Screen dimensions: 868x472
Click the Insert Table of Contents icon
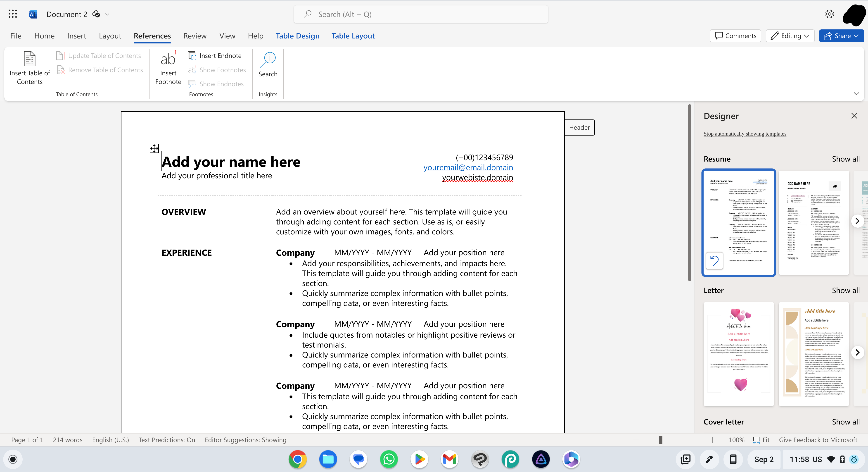[29, 59]
